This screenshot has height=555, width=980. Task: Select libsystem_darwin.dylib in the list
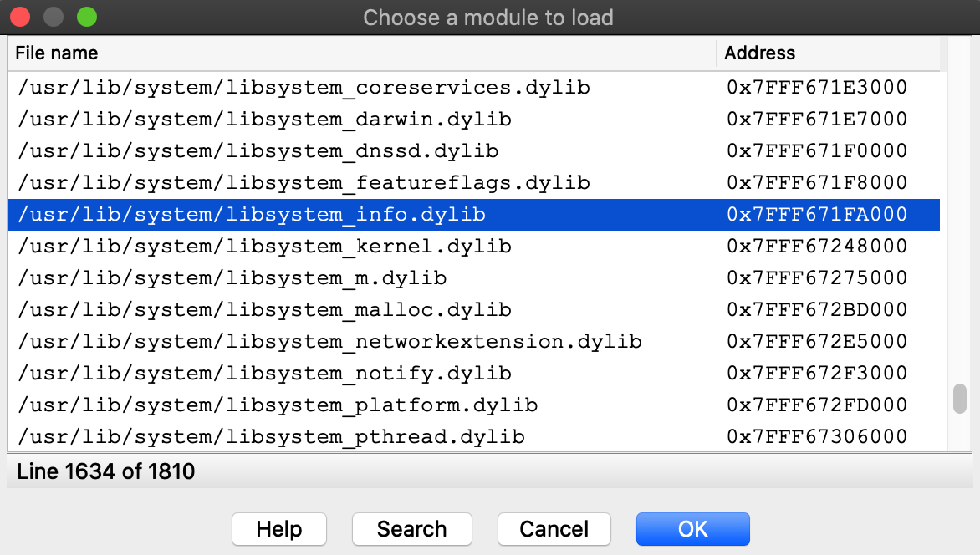(x=264, y=120)
